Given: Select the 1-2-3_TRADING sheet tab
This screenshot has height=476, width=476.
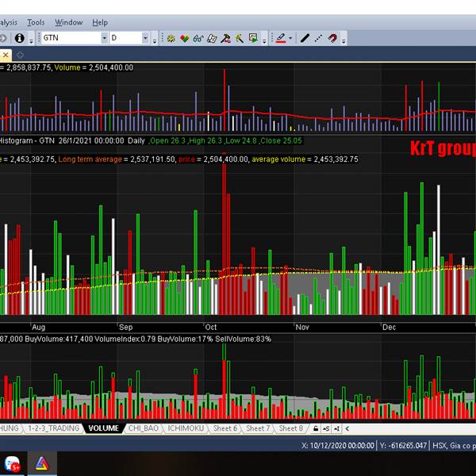Looking at the screenshot, I should tap(53, 428).
